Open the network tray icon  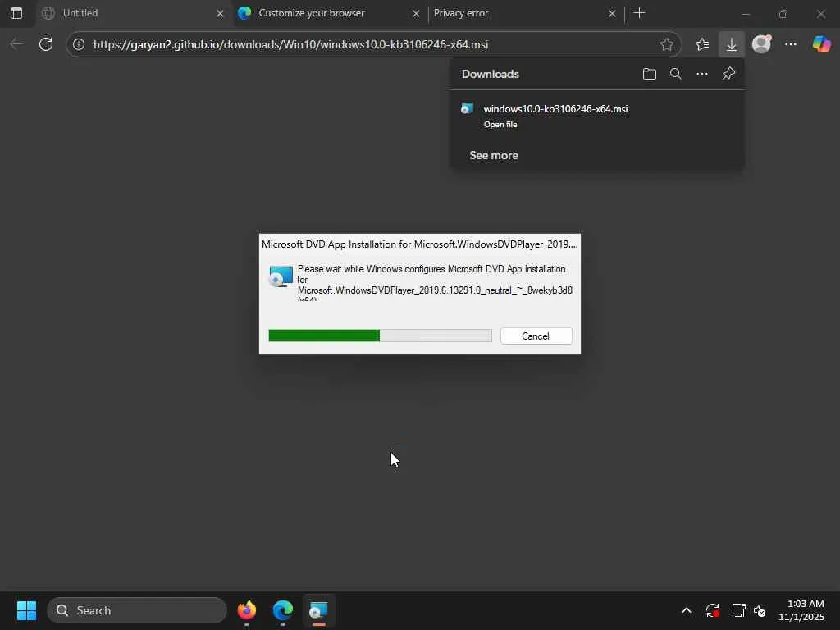(738, 610)
